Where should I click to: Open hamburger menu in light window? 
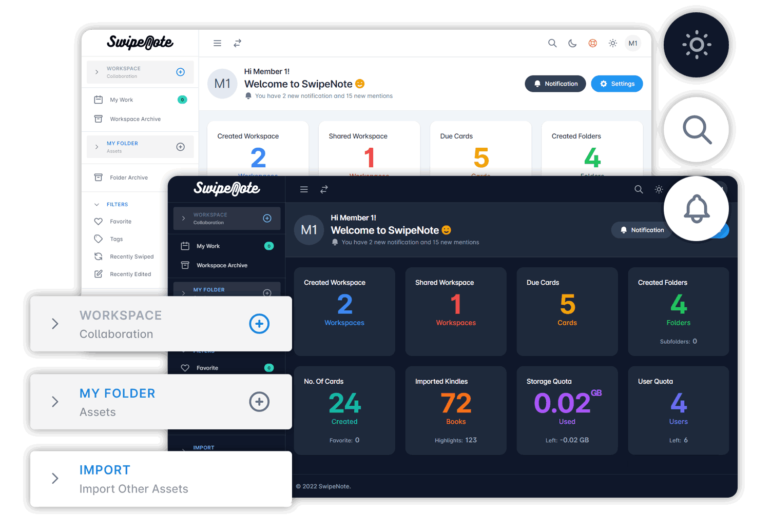click(218, 44)
